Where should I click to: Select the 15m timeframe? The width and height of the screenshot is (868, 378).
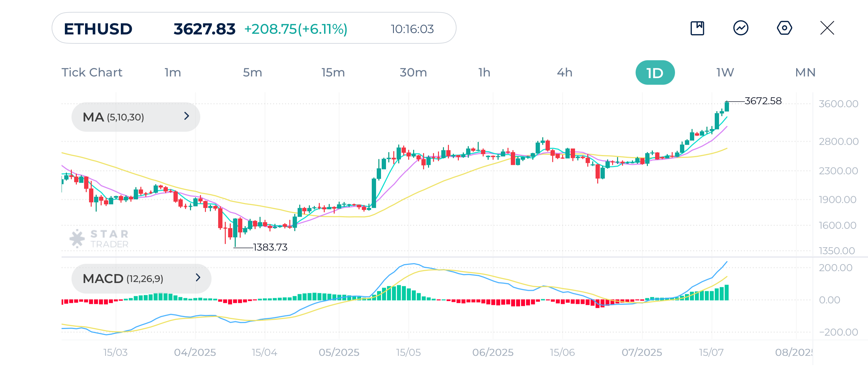click(x=333, y=72)
